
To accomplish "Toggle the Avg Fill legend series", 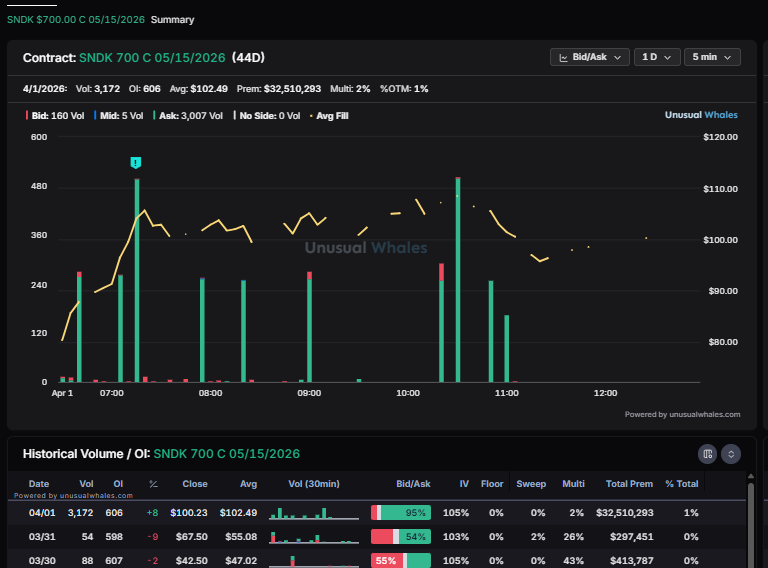I will [329, 116].
